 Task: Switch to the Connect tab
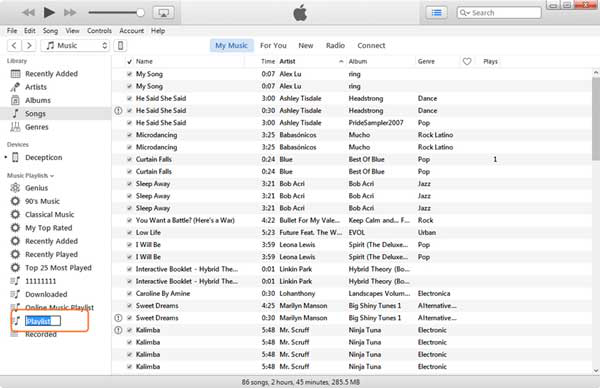pos(371,46)
